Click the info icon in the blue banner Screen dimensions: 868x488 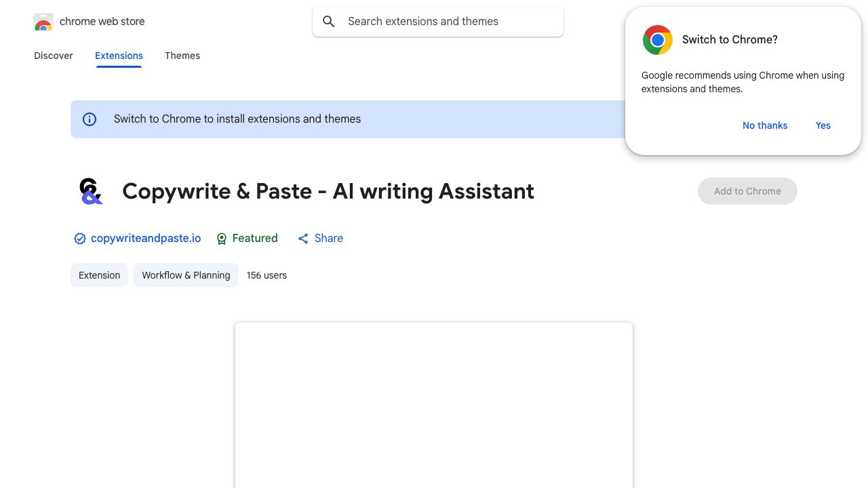pyautogui.click(x=90, y=119)
